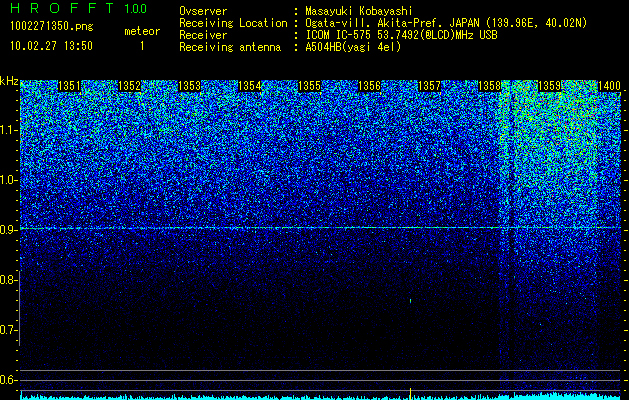Click the meteor count value 1
This screenshot has height=400, width=629.
[x=142, y=46]
